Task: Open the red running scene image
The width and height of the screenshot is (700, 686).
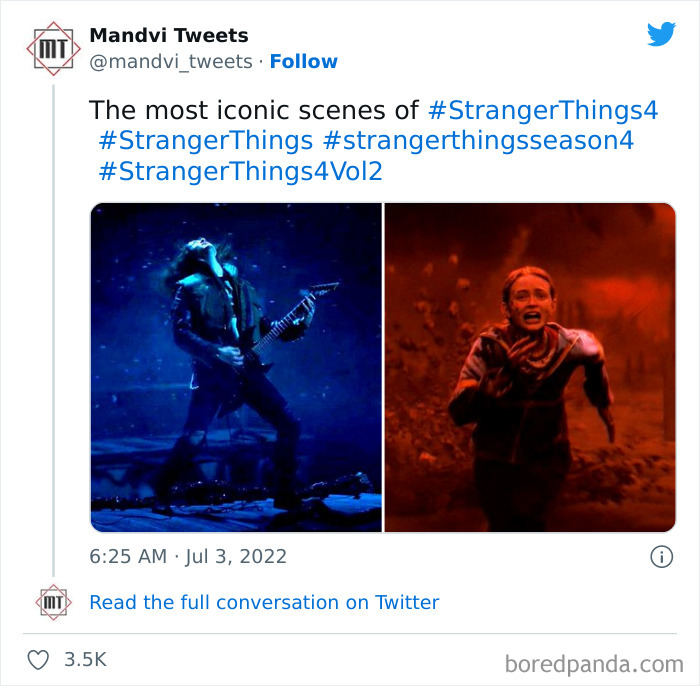Action: click(530, 367)
